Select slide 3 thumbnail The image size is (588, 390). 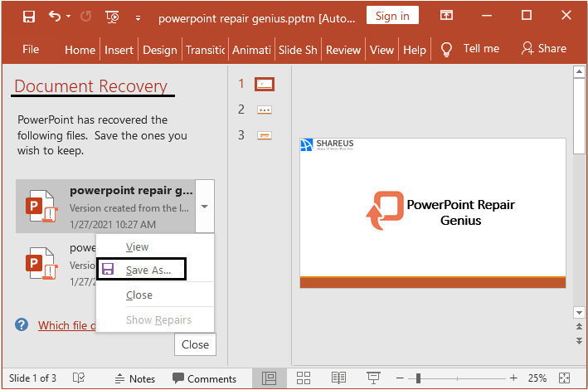pyautogui.click(x=265, y=135)
